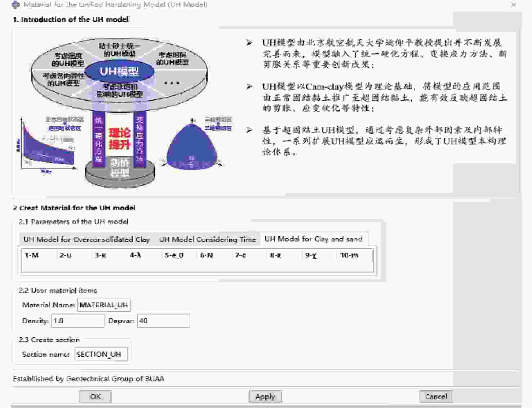This screenshot has width=532, height=408.
Task: Click the 4-λ parameter column header
Action: (136, 255)
